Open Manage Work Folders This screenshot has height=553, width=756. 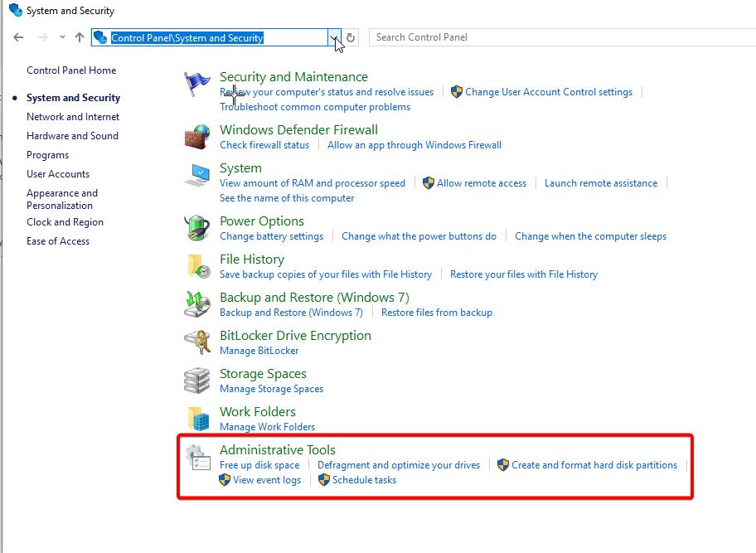267,426
